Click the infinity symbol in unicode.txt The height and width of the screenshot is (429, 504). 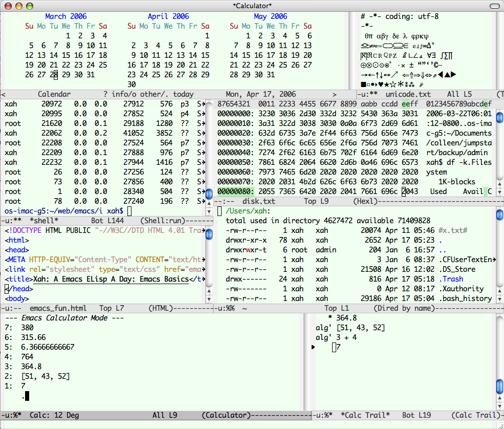coord(425,46)
